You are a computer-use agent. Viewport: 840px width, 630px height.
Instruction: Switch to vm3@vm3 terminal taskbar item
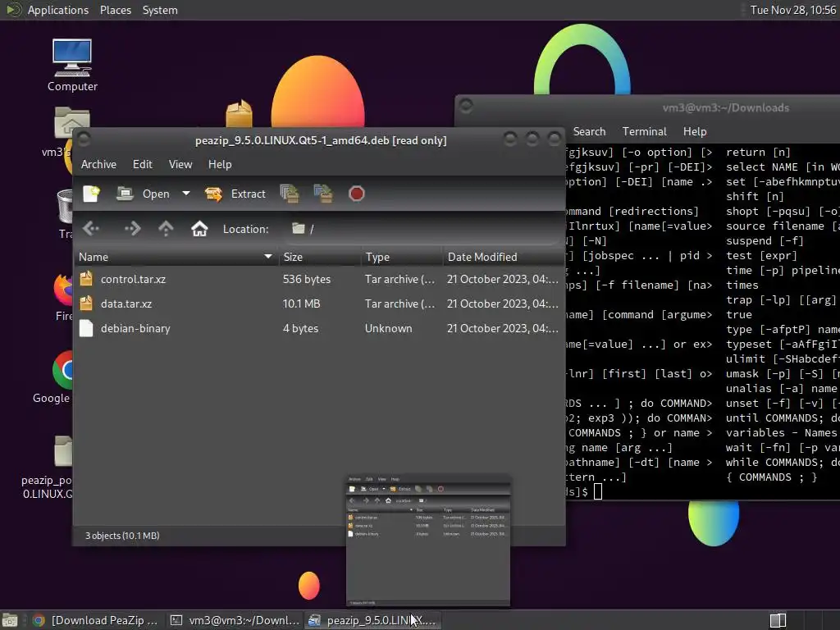(x=234, y=620)
